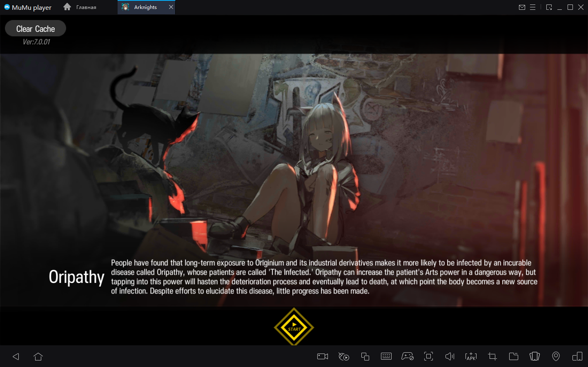
Task: Select the Arknights tab
Action: 145,7
